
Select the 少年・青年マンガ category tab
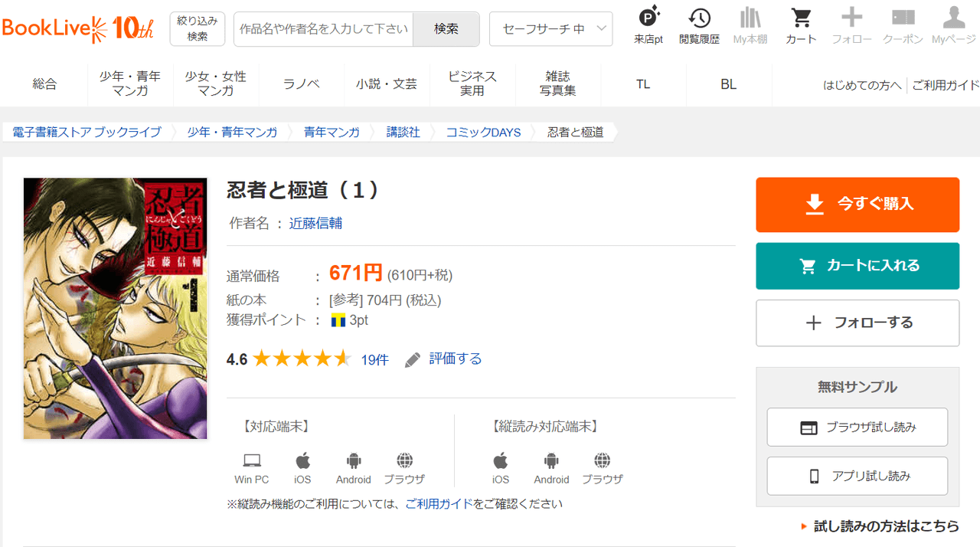130,84
